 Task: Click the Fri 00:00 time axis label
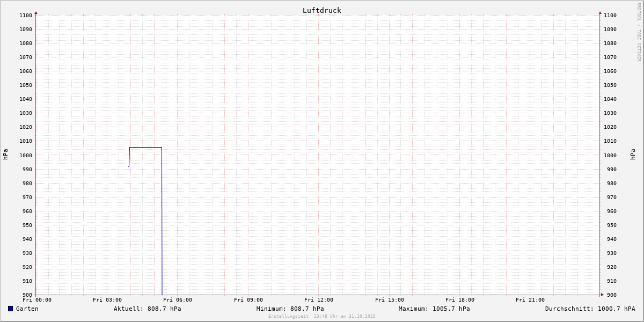37,300
